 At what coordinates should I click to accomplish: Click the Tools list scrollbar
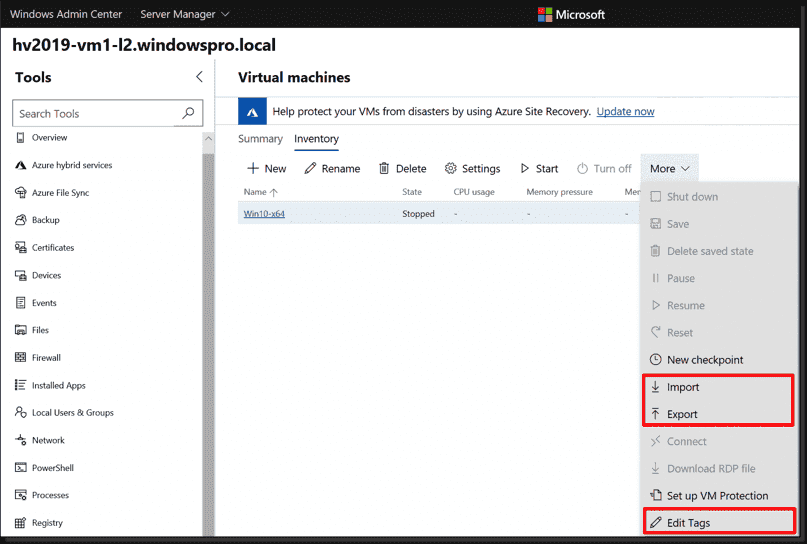pos(208,344)
